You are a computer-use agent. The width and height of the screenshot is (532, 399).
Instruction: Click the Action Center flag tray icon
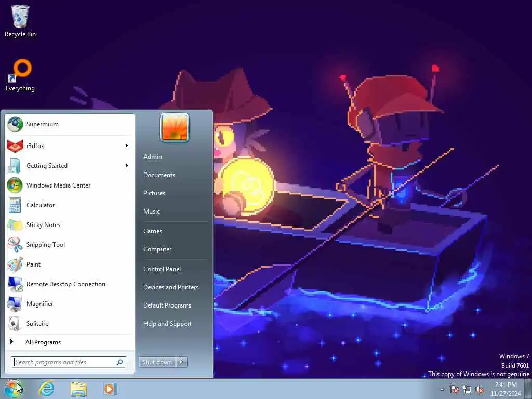(x=455, y=390)
